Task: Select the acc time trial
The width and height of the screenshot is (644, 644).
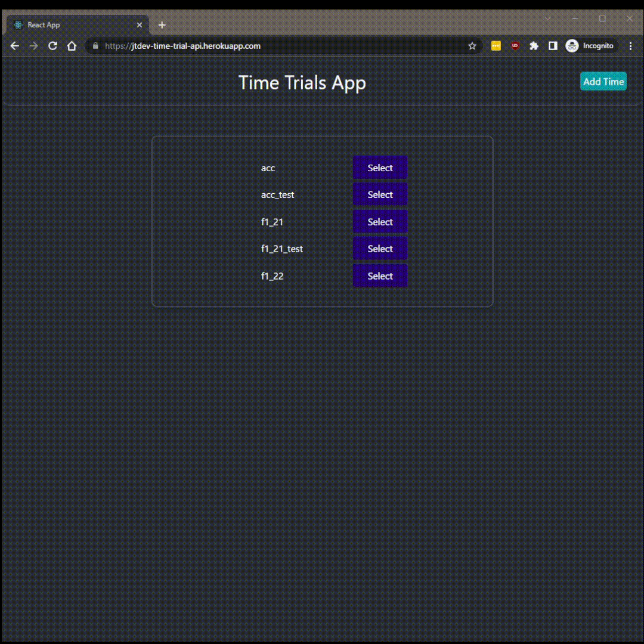Action: point(379,168)
